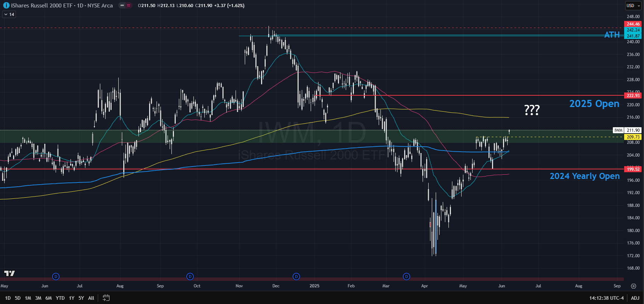Expand the collapsed 14 indicators legend

[x=9, y=15]
